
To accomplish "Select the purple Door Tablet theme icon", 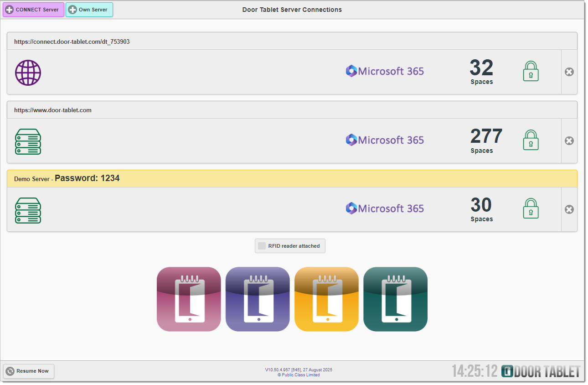I will click(x=258, y=299).
